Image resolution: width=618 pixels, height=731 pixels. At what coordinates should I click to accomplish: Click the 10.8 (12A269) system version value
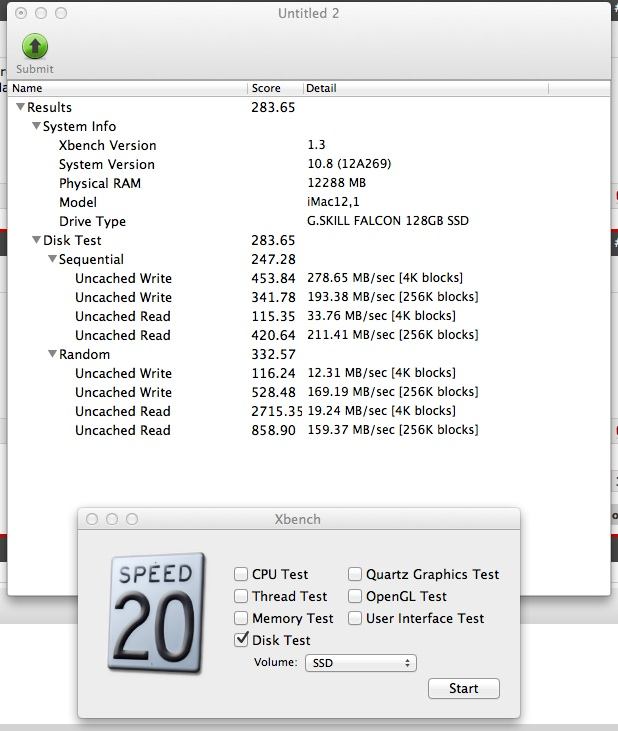pyautogui.click(x=349, y=164)
